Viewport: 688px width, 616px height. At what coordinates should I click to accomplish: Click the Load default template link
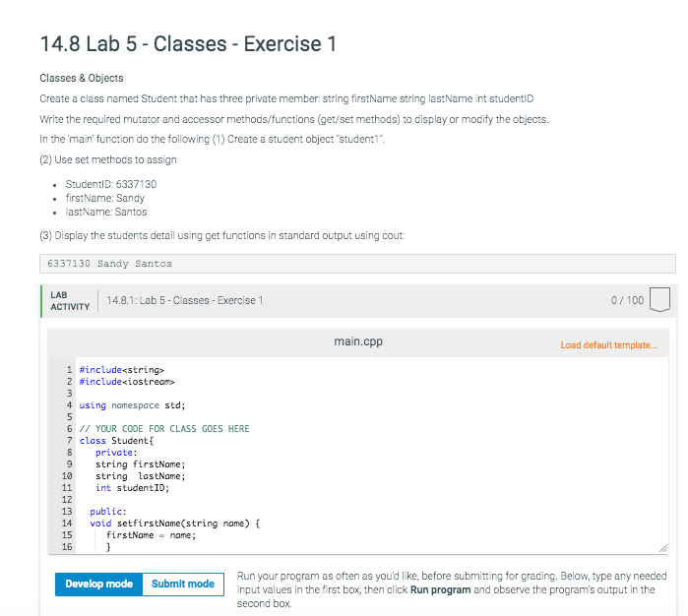pyautogui.click(x=609, y=345)
